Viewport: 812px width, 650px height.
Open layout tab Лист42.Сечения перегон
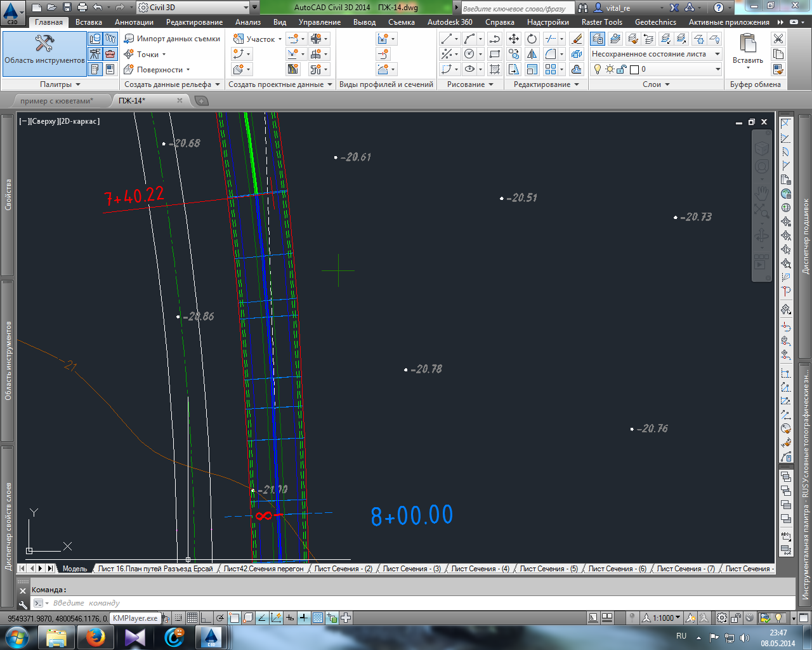[263, 569]
